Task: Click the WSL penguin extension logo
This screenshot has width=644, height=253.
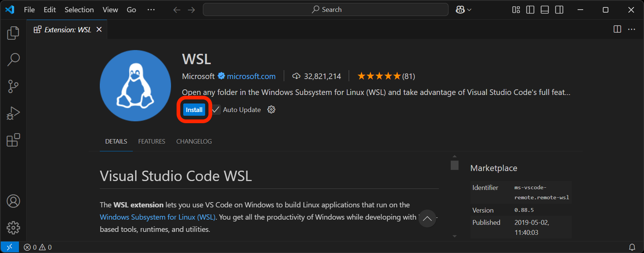Action: click(135, 86)
